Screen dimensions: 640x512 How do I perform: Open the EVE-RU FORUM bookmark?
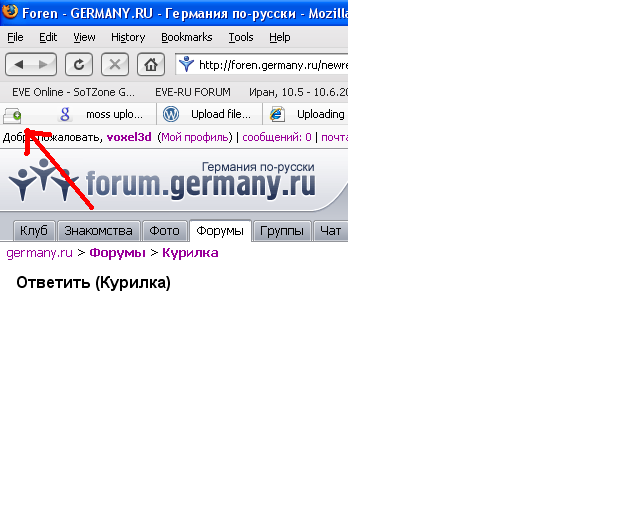(193, 92)
